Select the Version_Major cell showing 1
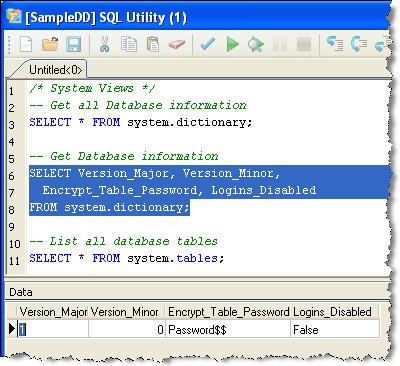Screen dimensions: 400x366 pyautogui.click(x=53, y=330)
